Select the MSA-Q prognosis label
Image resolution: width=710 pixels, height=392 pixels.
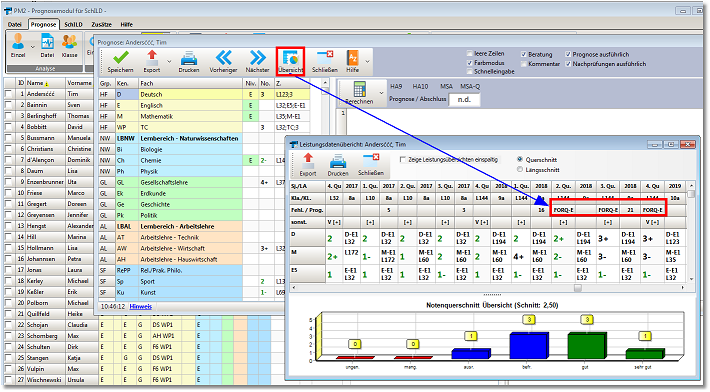click(x=470, y=86)
